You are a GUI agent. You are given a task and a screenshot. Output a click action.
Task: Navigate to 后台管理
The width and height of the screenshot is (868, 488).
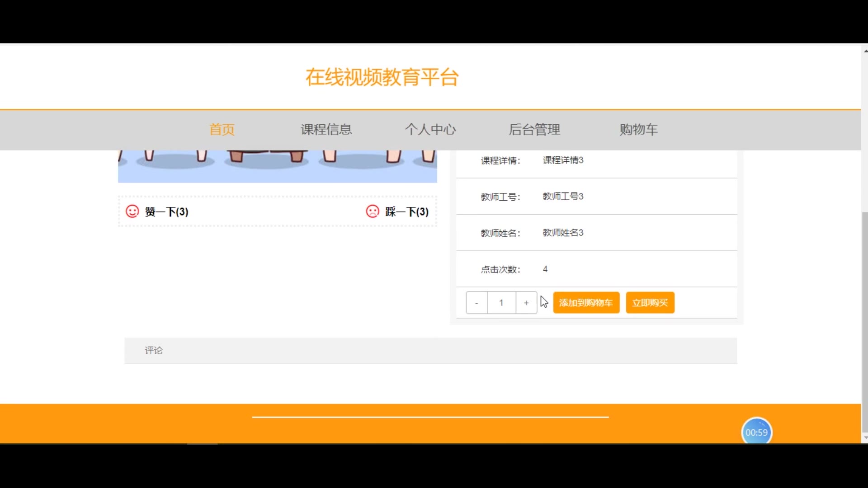pyautogui.click(x=534, y=130)
